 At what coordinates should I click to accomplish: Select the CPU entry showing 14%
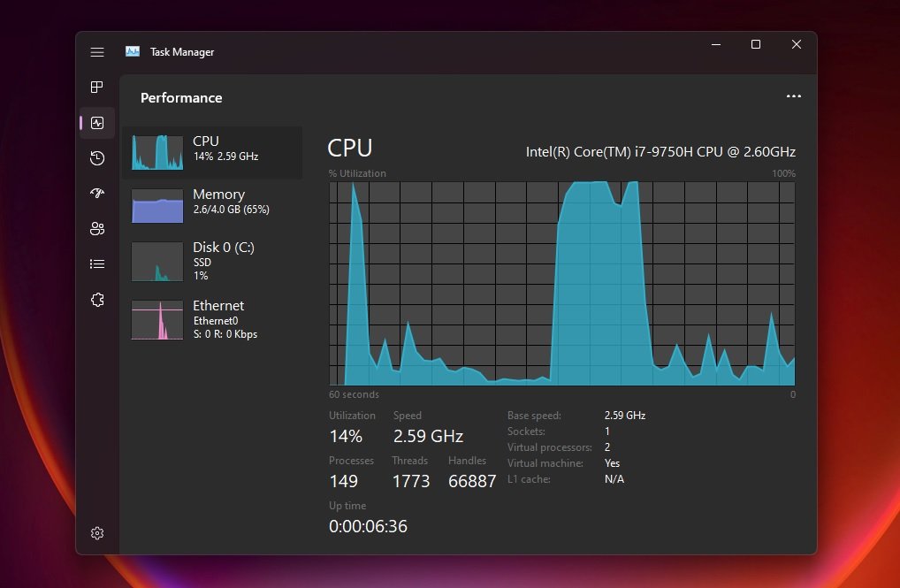point(212,150)
